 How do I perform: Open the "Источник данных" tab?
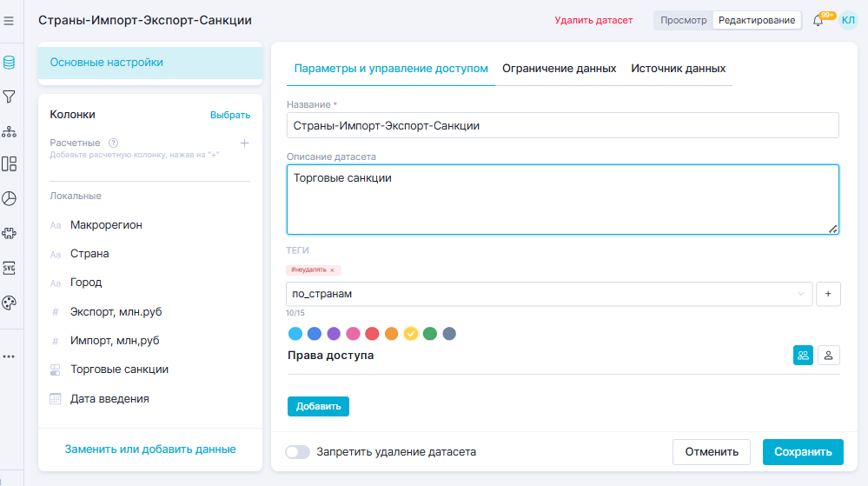(x=678, y=69)
